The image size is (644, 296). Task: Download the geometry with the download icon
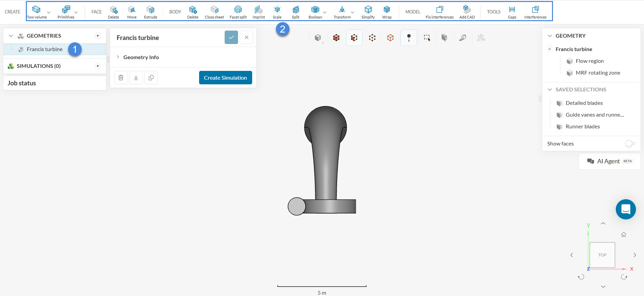coord(136,78)
